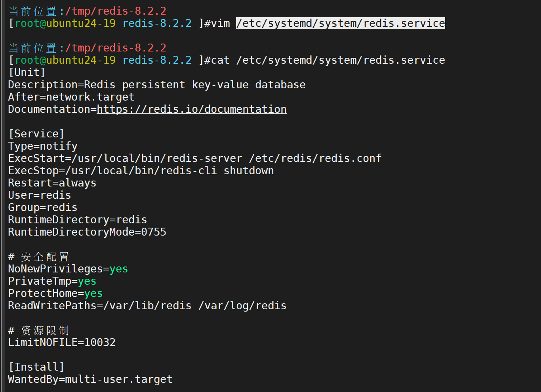Click the Type=notify line
541x392 pixels.
click(x=43, y=146)
